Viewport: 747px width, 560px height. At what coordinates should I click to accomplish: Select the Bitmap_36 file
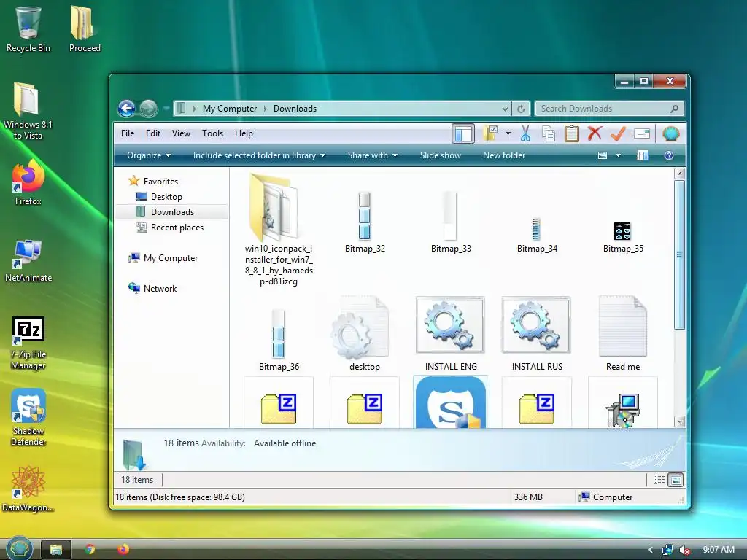pos(279,340)
